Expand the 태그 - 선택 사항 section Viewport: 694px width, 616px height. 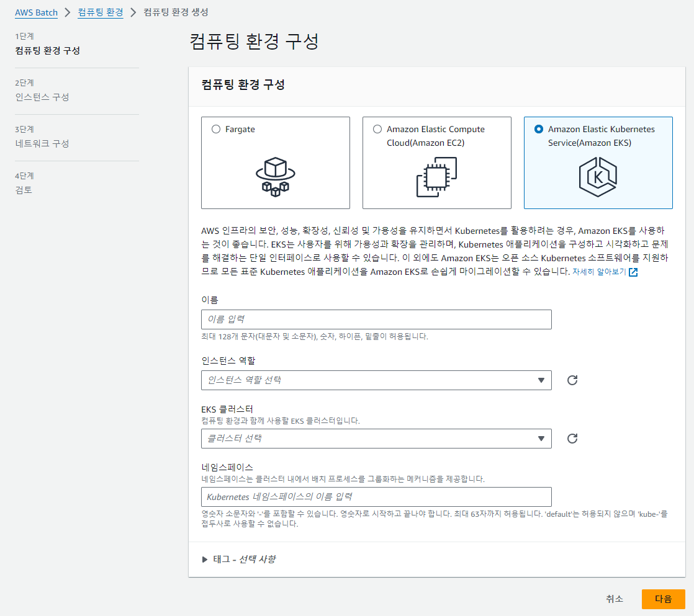coord(238,560)
